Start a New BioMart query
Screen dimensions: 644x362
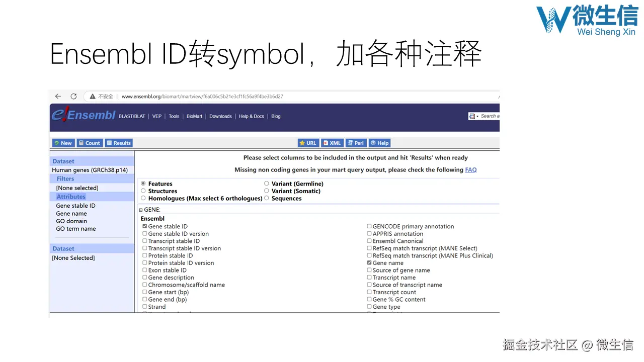coord(63,143)
